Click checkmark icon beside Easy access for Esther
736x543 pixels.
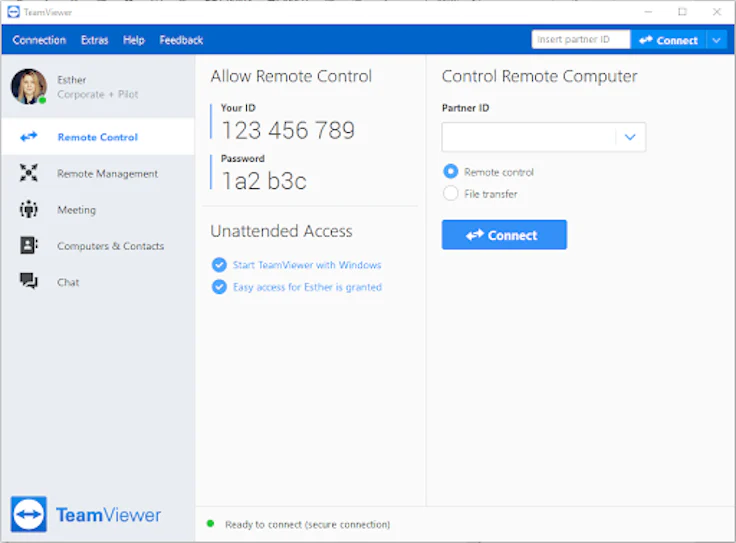point(219,286)
